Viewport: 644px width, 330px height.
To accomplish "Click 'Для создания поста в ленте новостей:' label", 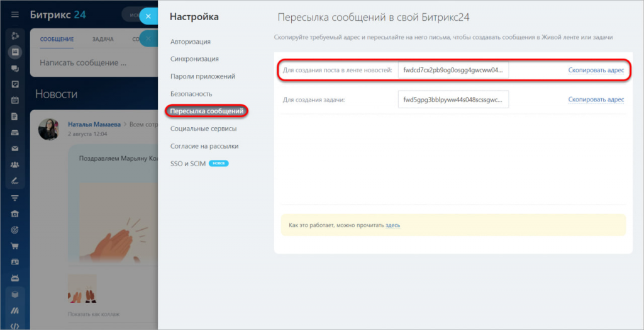I will (x=338, y=71).
